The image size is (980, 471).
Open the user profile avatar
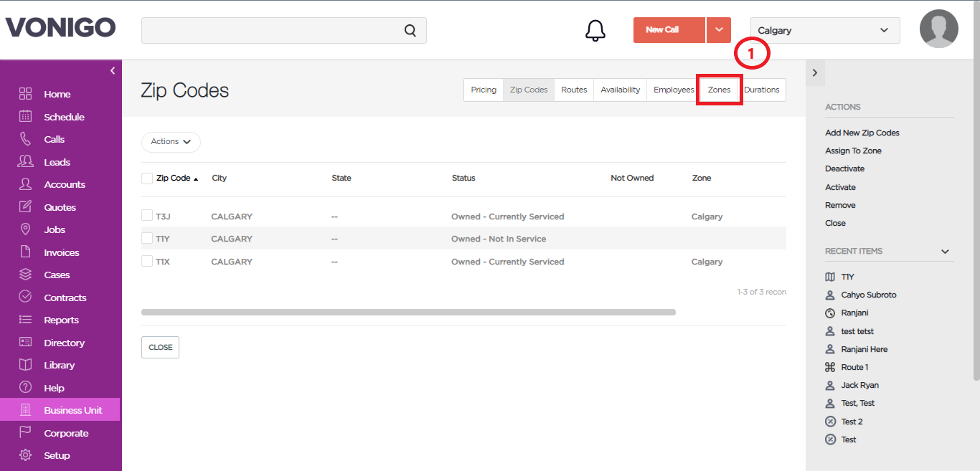939,29
